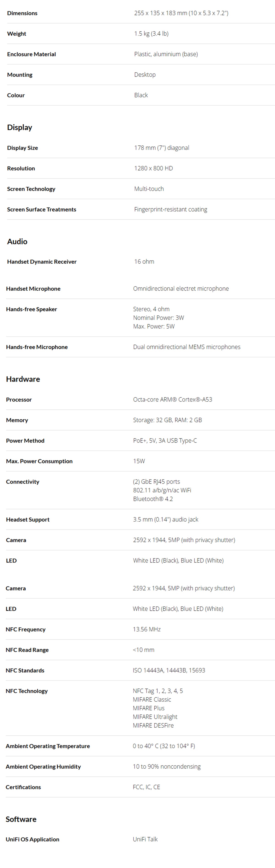The image size is (275, 868).
Task: Select the 13.56 MHz NFC frequency value
Action: click(147, 629)
